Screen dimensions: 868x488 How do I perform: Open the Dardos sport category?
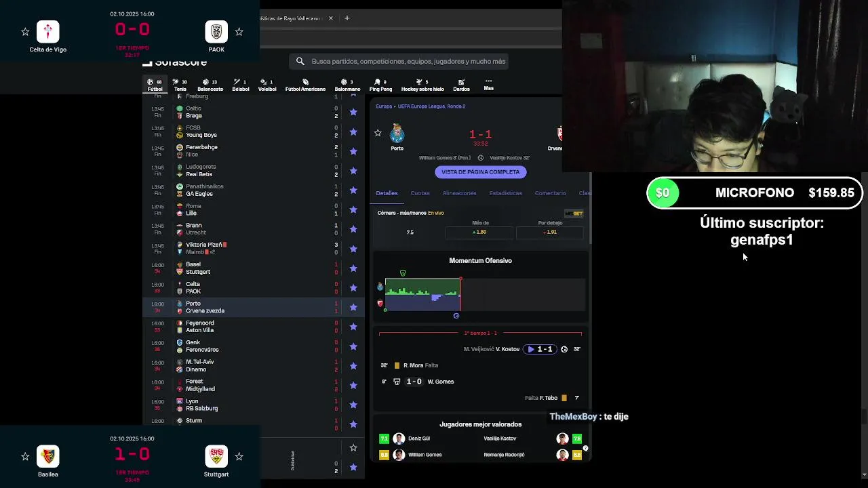click(x=461, y=85)
